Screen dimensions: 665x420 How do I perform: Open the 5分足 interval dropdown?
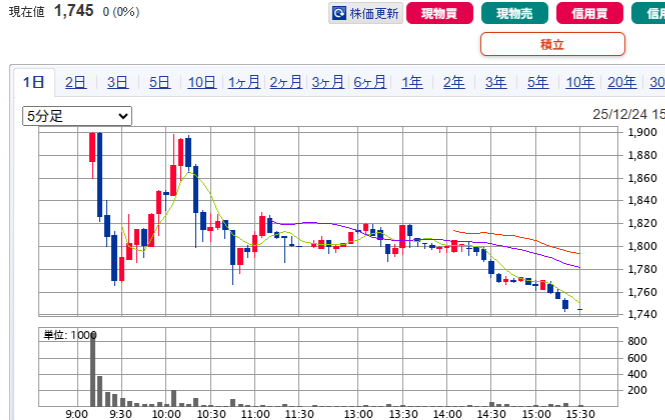[77, 116]
